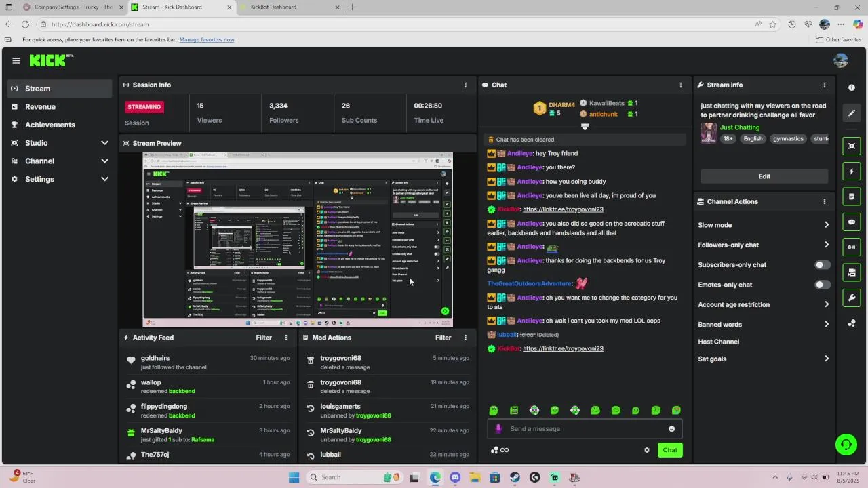Select Stream in the sidebar

click(60, 89)
